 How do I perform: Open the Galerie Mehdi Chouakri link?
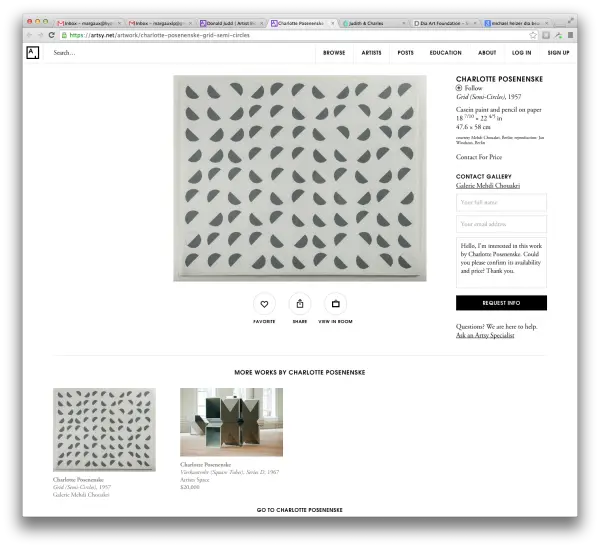[488, 186]
